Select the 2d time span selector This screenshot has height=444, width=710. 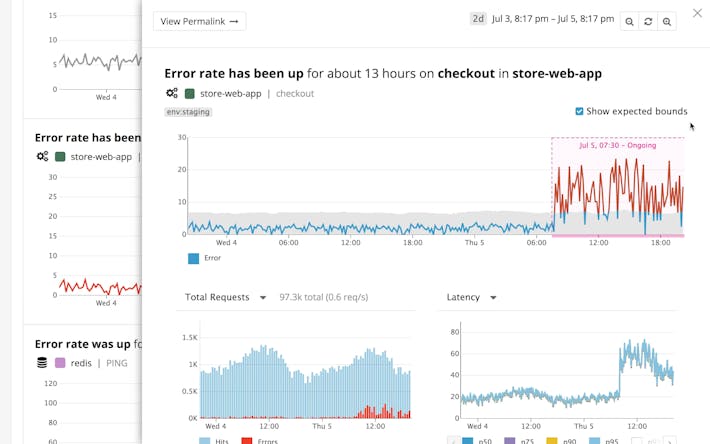click(478, 19)
